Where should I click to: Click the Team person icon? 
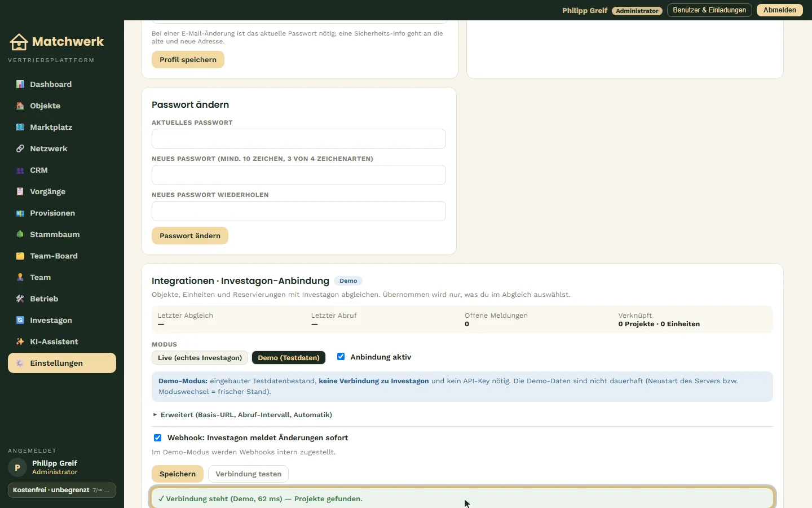point(20,277)
